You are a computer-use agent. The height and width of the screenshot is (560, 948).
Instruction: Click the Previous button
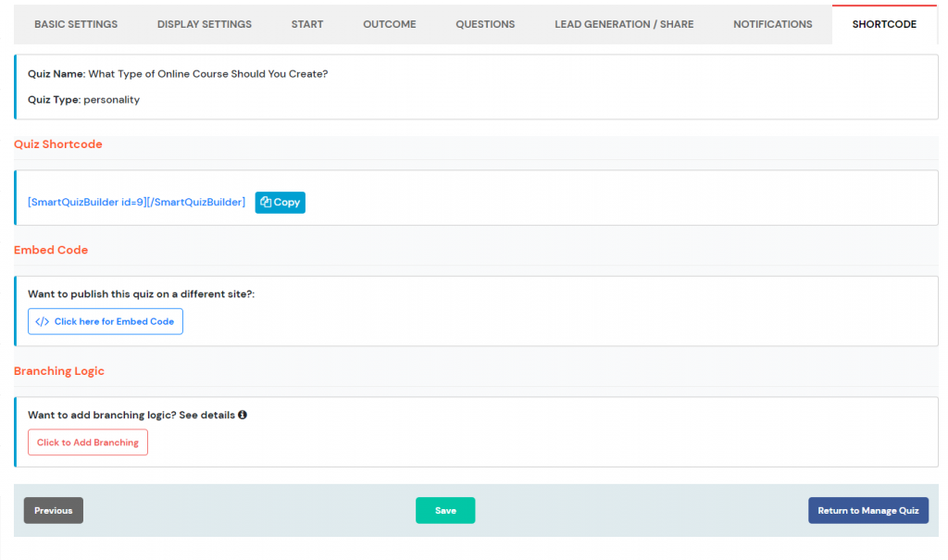(53, 510)
